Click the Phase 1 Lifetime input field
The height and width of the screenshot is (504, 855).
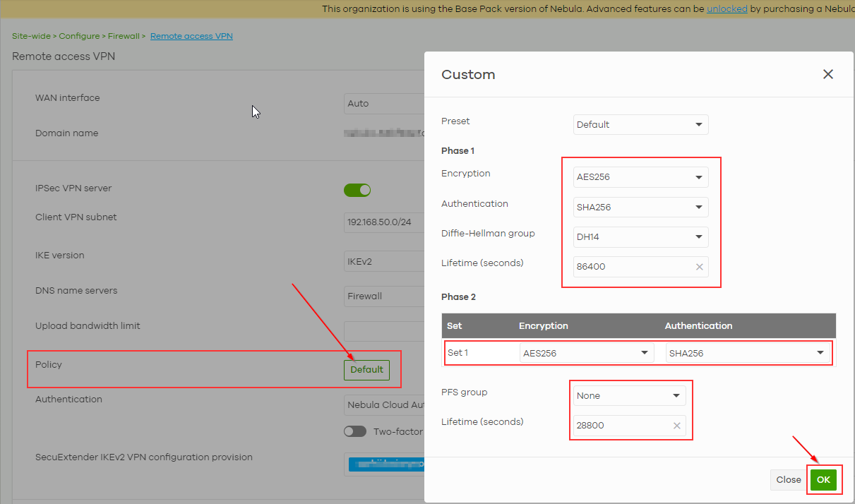tap(632, 267)
